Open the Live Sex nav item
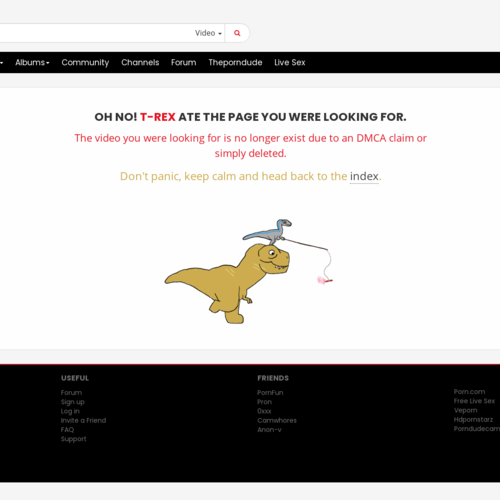The image size is (500, 500). tap(290, 62)
